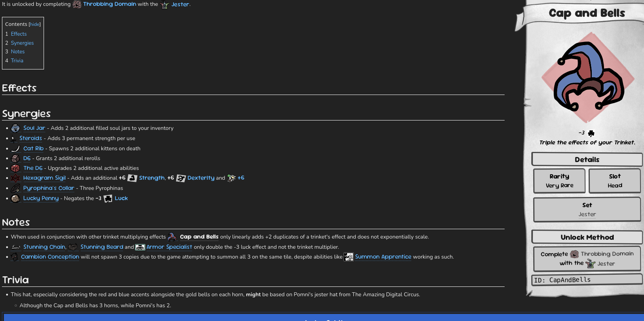Click the Pyrophina's Collar icon
This screenshot has width=644, height=321.
tap(15, 188)
